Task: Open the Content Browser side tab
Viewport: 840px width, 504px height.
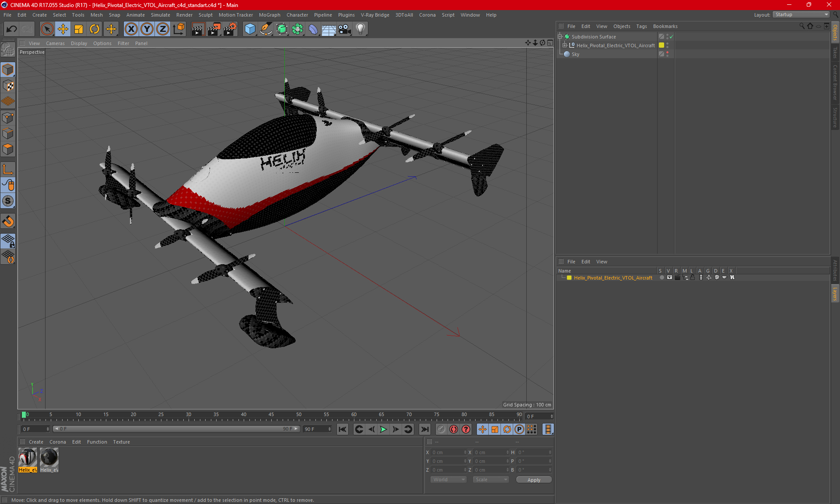Action: coord(835,82)
